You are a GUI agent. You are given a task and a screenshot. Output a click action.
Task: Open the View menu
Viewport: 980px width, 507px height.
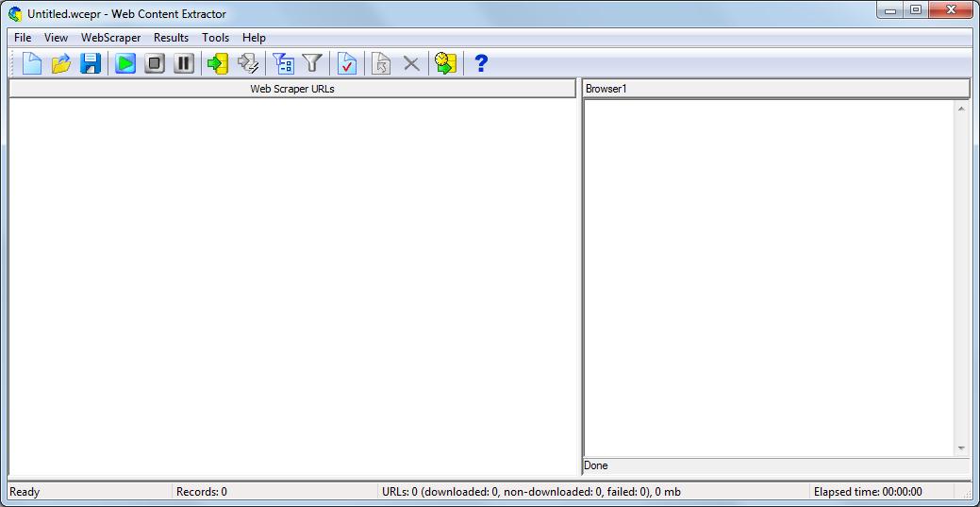click(x=57, y=38)
